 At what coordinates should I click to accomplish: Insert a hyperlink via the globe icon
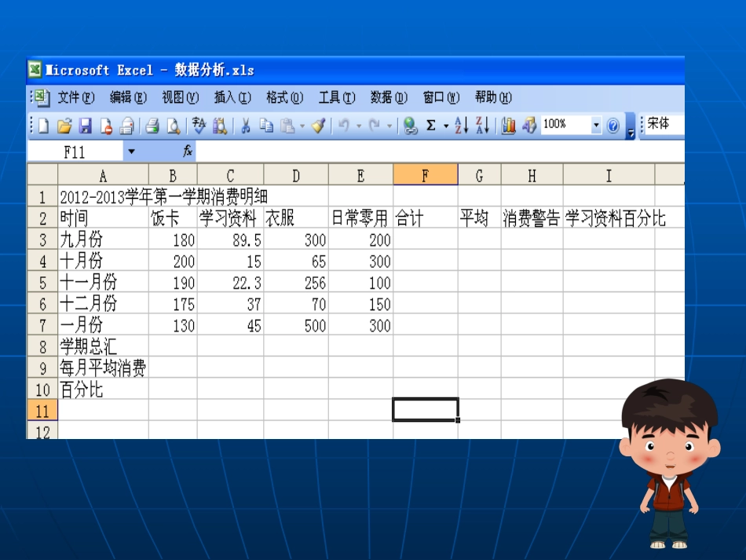coord(410,126)
